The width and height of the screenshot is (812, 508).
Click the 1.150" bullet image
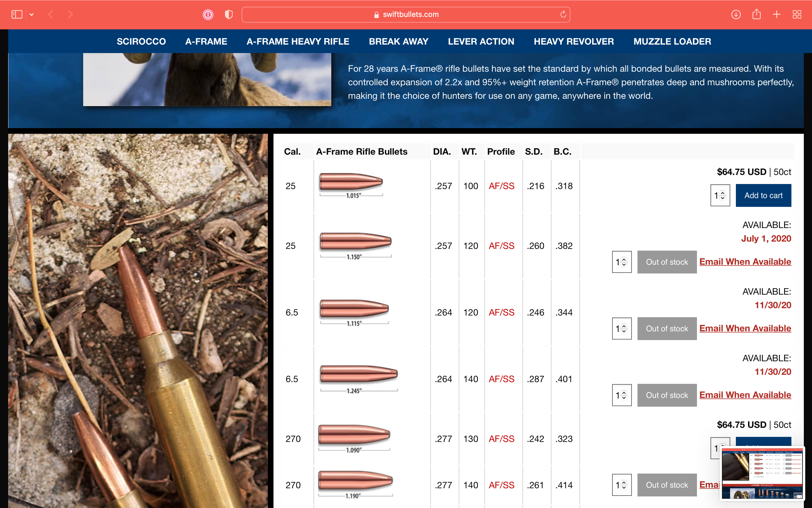tap(356, 246)
